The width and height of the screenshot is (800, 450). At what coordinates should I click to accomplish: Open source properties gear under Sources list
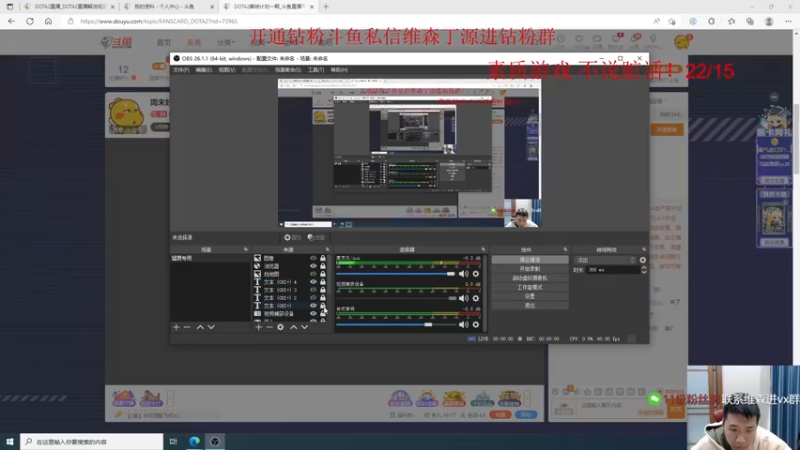pos(281,327)
